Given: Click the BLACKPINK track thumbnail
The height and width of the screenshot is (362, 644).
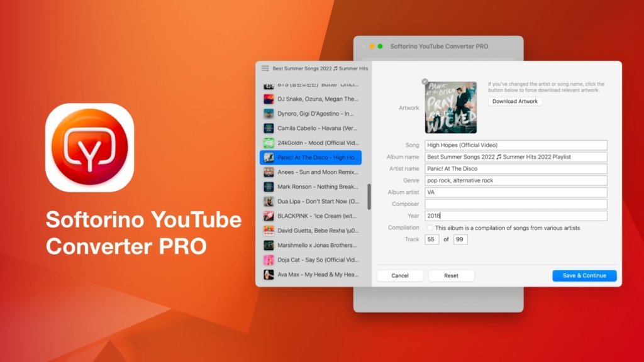Looking at the screenshot, I should tap(269, 216).
